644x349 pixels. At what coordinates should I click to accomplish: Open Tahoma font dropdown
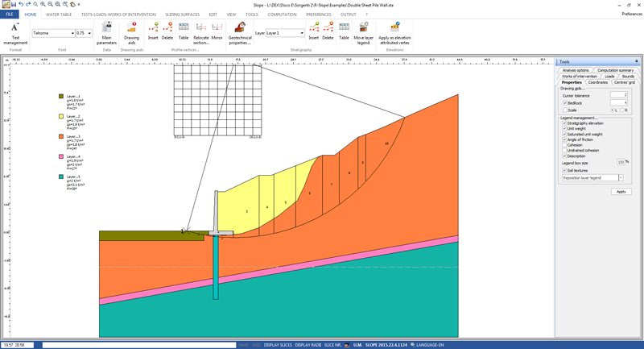(x=72, y=33)
